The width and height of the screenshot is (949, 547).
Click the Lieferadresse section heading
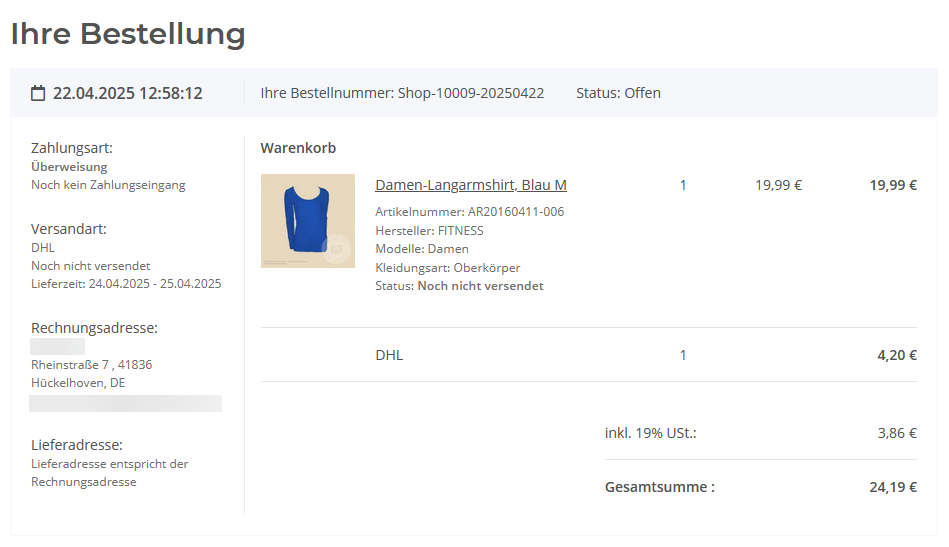click(x=77, y=445)
